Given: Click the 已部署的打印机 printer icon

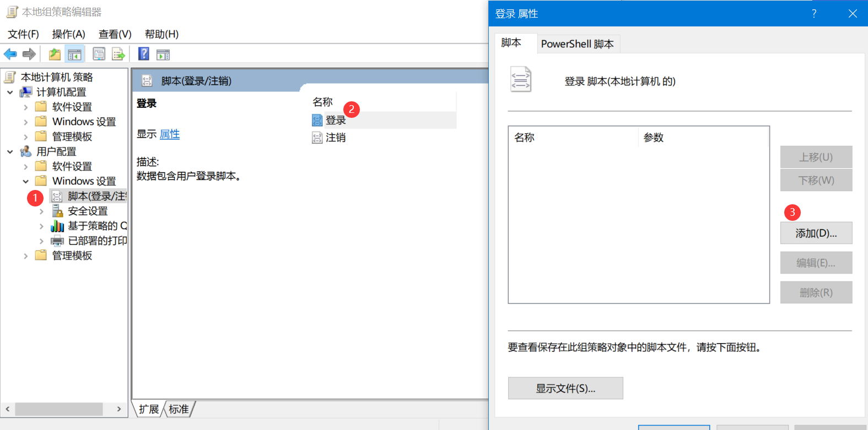Looking at the screenshot, I should pos(57,241).
